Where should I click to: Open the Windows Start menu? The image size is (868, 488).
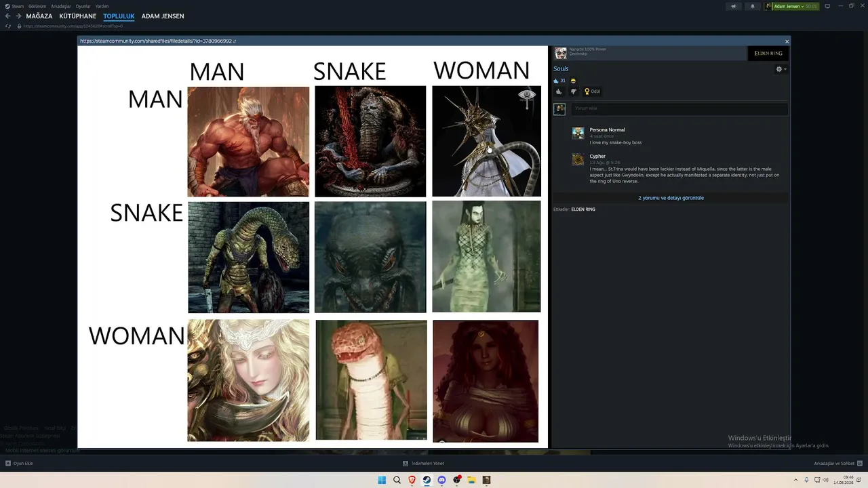(x=382, y=480)
